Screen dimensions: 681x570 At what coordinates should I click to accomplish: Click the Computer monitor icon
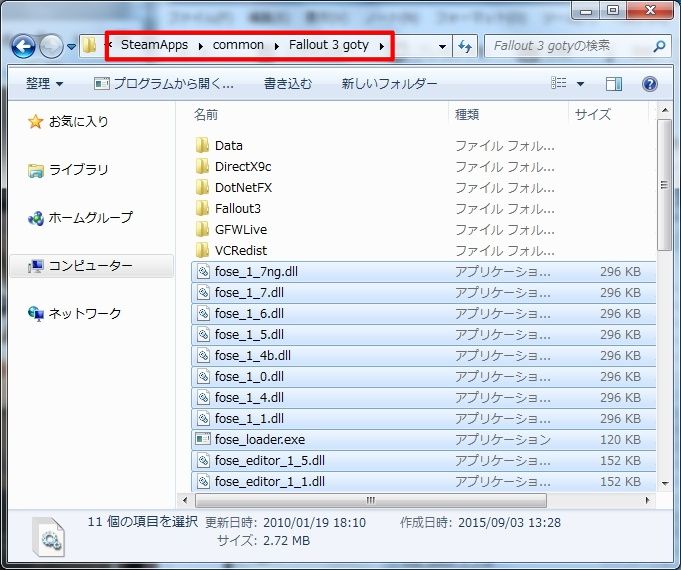pyautogui.click(x=36, y=266)
